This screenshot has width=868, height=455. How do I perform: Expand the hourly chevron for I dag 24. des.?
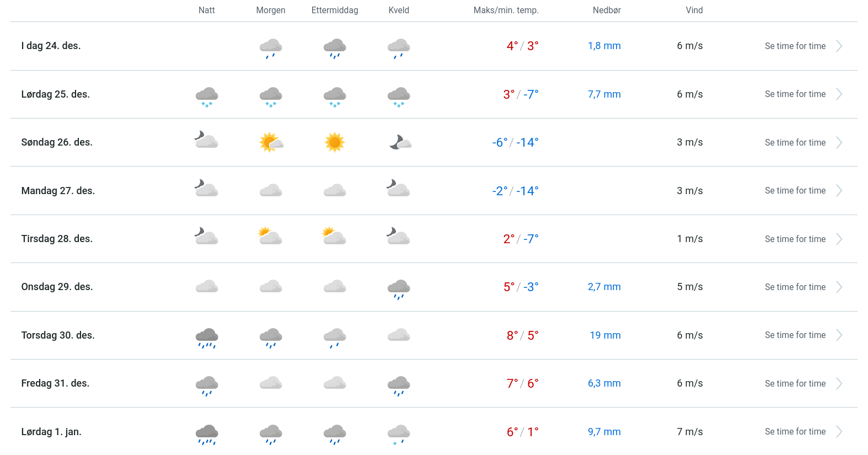tap(839, 46)
